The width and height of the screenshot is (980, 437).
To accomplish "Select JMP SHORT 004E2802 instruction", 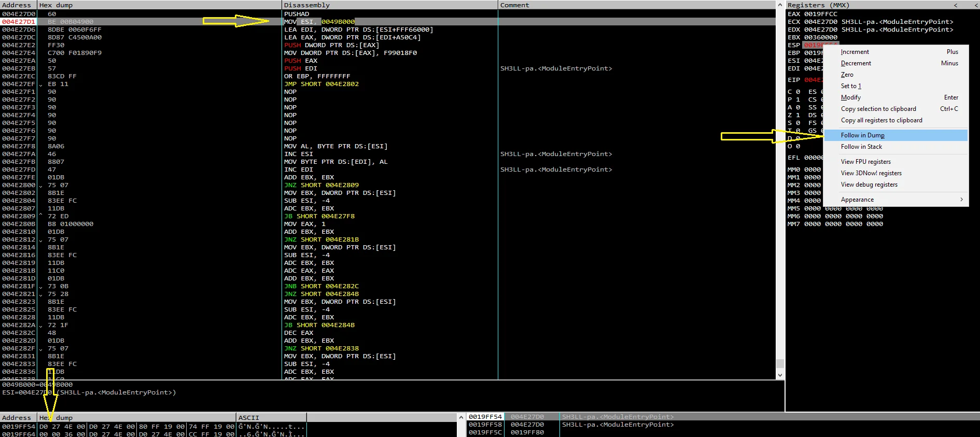I will (x=321, y=84).
